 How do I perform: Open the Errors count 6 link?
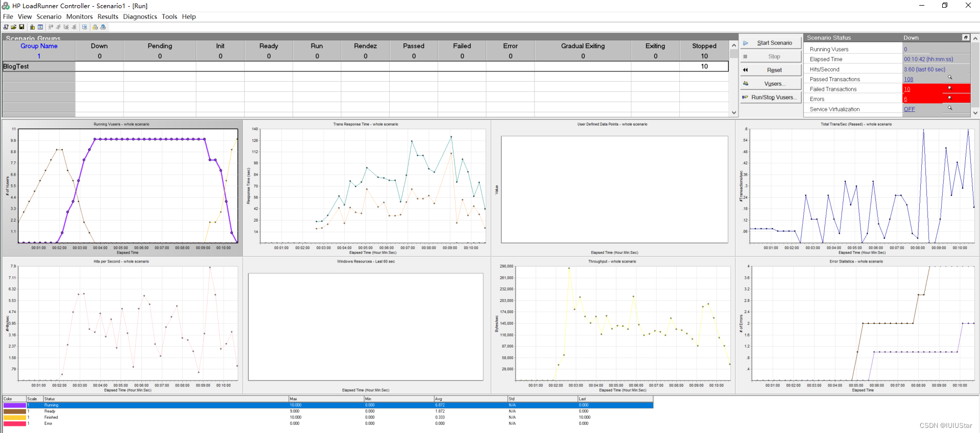click(x=905, y=99)
